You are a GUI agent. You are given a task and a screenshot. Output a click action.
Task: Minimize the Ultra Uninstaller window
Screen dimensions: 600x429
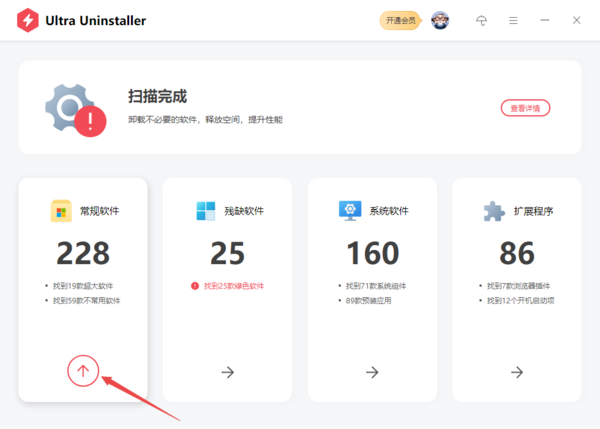click(545, 21)
